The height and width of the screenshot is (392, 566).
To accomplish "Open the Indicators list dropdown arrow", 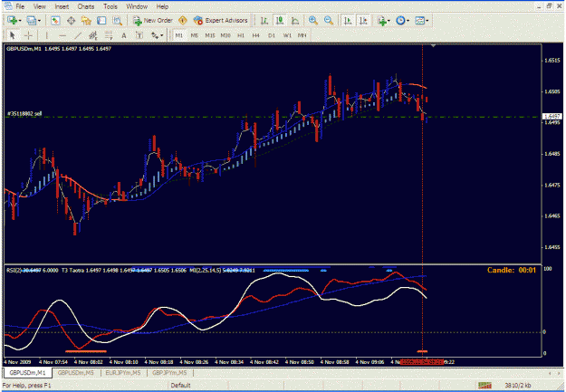I will point(389,21).
